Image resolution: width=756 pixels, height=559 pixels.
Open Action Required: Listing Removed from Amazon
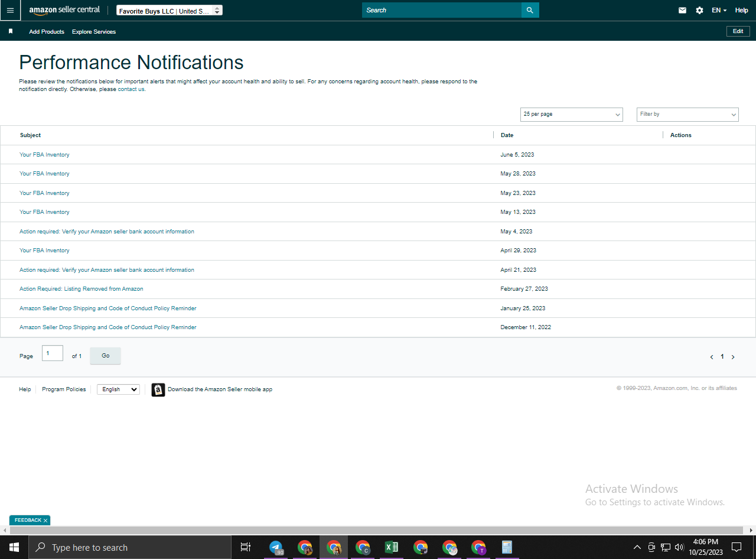(82, 289)
